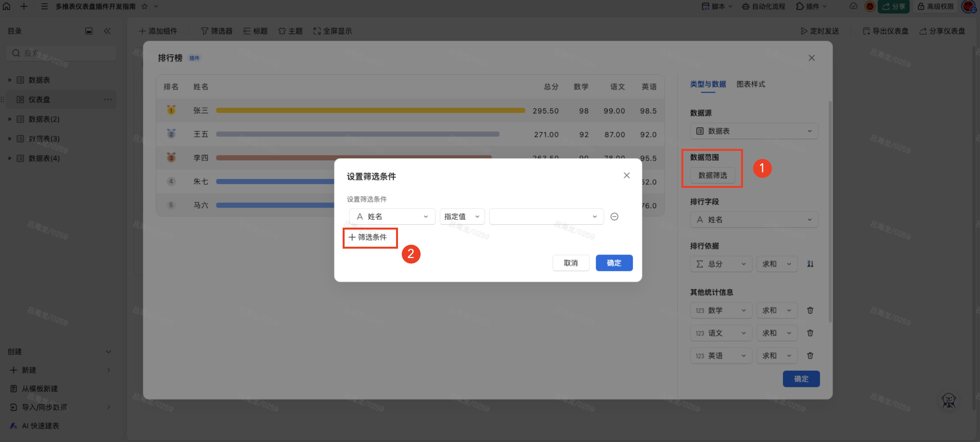This screenshot has width=980, height=442.
Task: Click the home icon in top bar
Action: click(7, 6)
